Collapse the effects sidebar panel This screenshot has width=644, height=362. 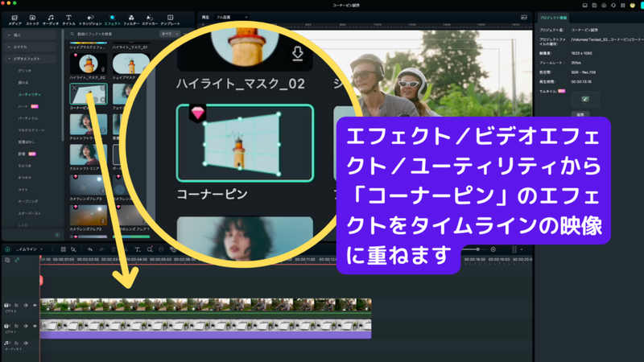click(x=57, y=235)
